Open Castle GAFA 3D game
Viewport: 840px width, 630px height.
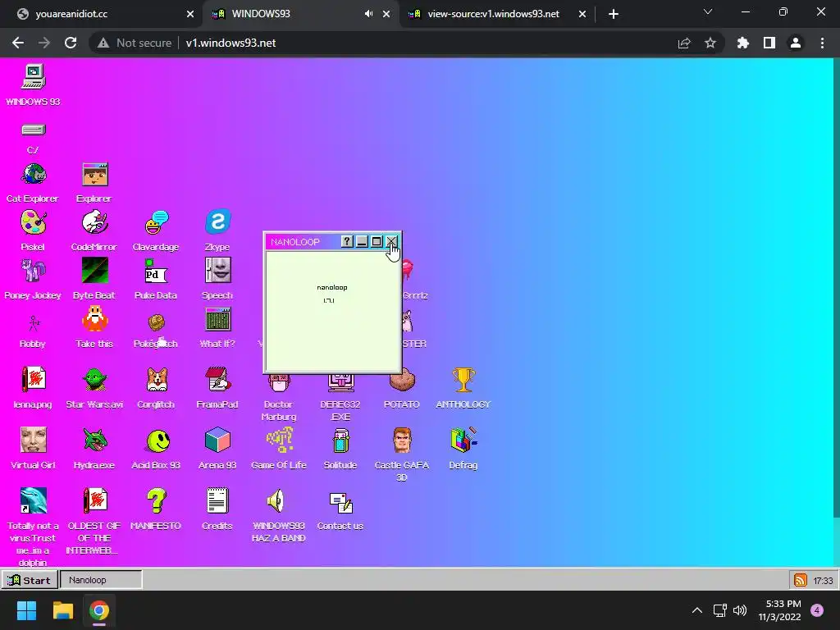402,441
